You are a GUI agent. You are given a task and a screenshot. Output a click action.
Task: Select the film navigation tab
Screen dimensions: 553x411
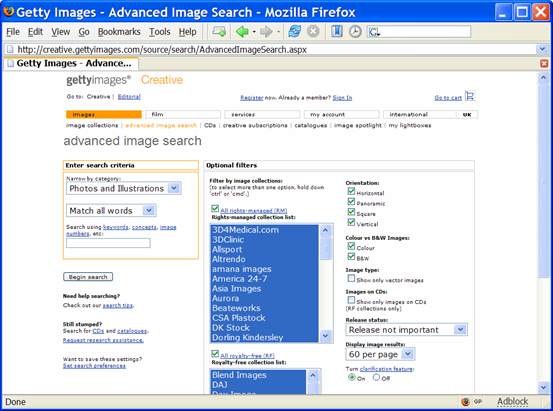click(183, 114)
